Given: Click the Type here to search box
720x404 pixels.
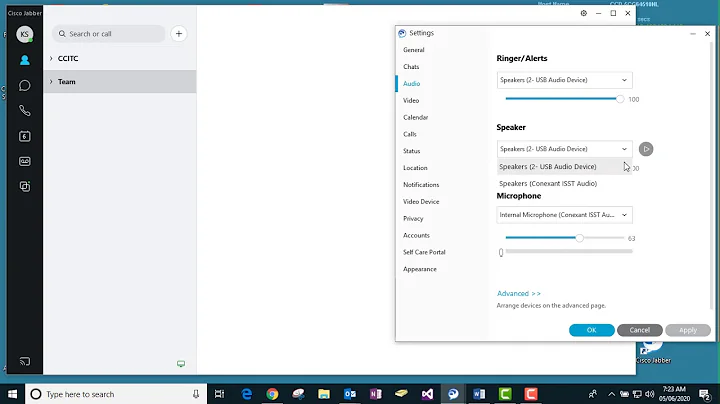Looking at the screenshot, I should (x=116, y=394).
